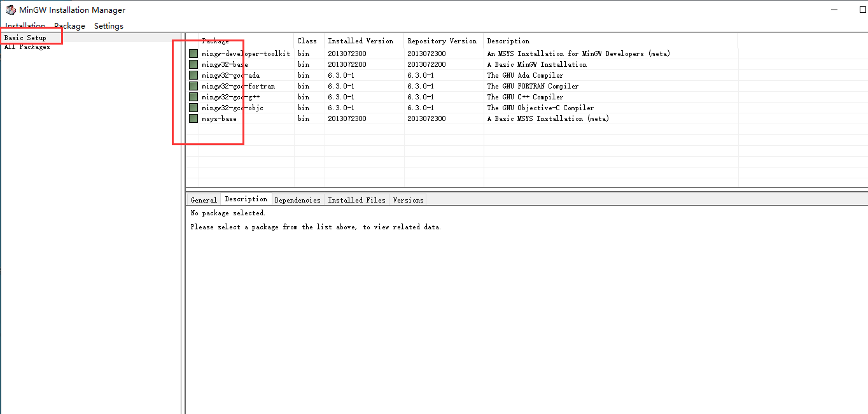This screenshot has width=868, height=414.
Task: Click installed version 2013072200 of mingw32-base
Action: 347,65
